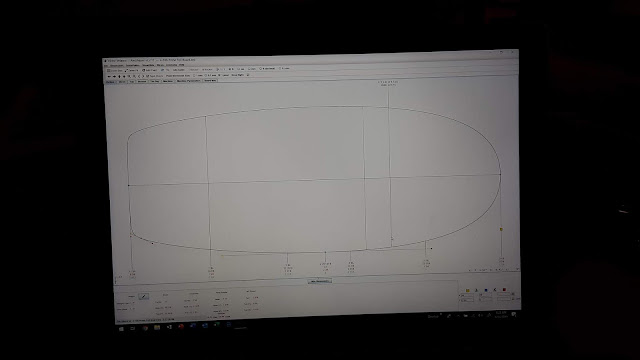Select the blue square icon in bottom-right panel

pos(486,290)
